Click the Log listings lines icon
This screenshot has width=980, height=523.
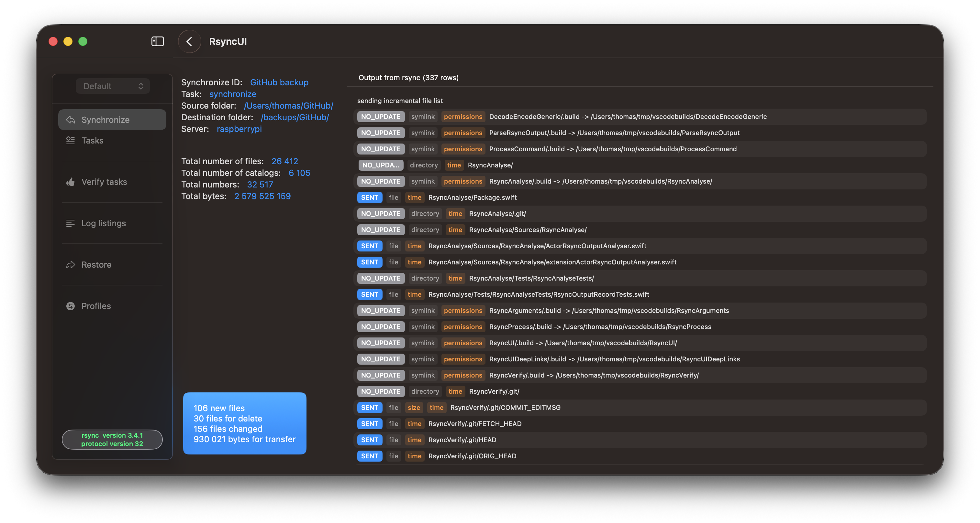pyautogui.click(x=70, y=223)
